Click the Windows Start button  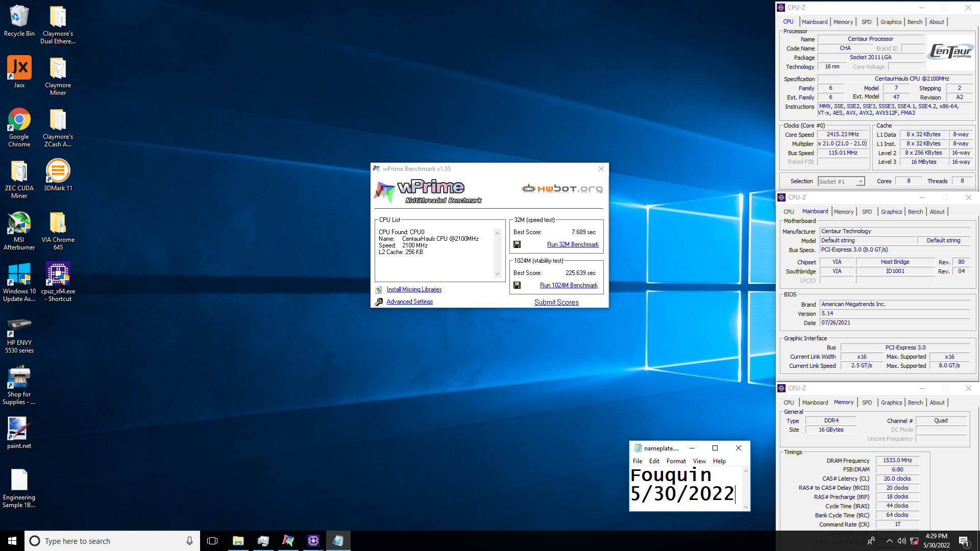pos(12,541)
